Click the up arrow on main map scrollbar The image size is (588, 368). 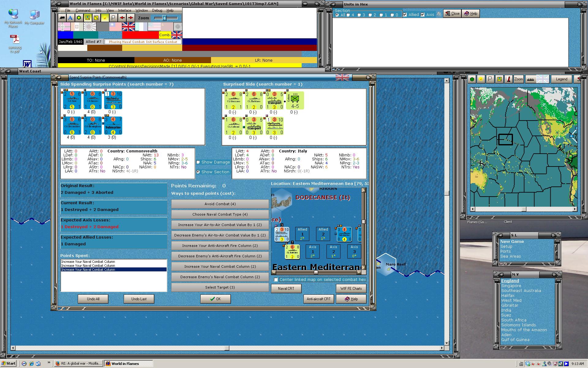click(x=447, y=81)
